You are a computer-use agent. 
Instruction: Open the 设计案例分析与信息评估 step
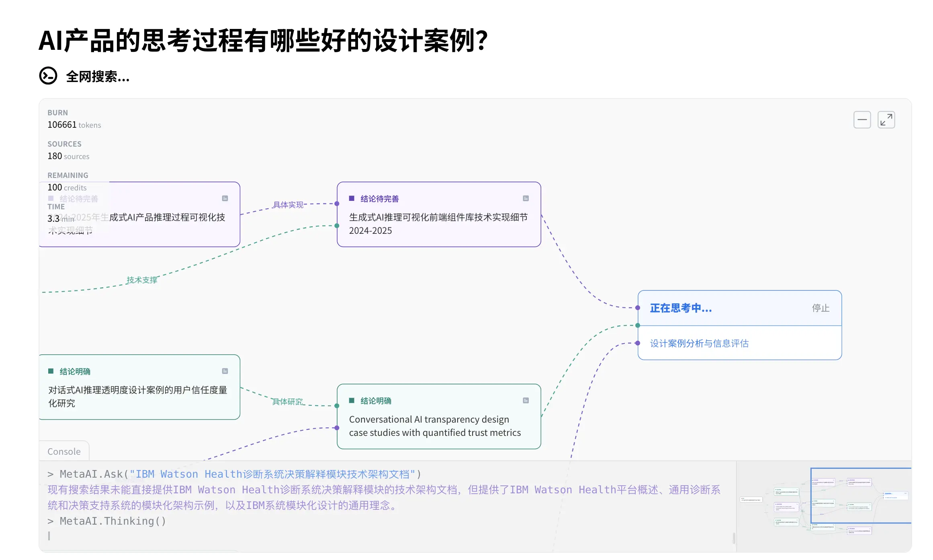[x=699, y=343]
